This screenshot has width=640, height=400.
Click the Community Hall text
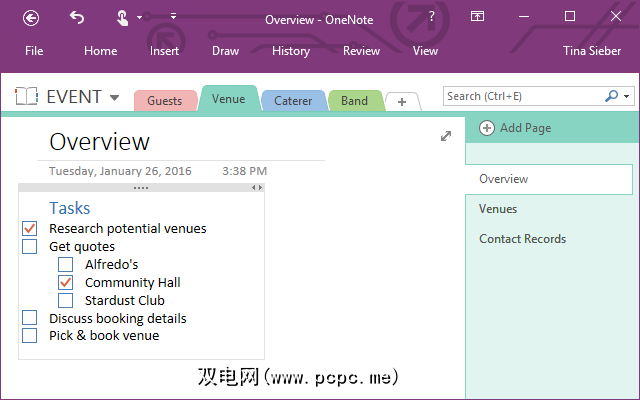133,282
